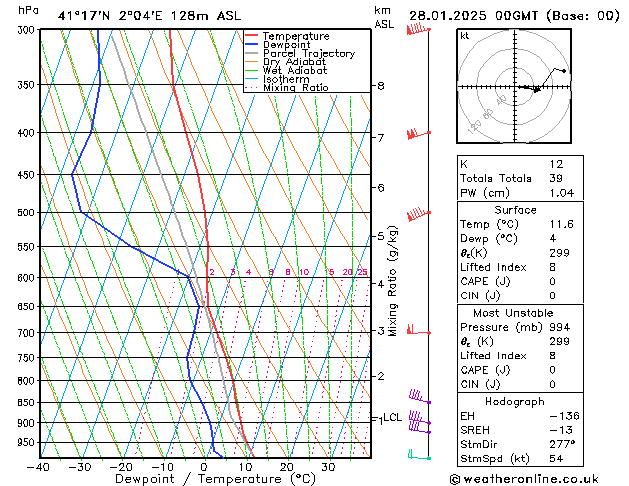Click the -40 temperature axis label

tap(38, 467)
